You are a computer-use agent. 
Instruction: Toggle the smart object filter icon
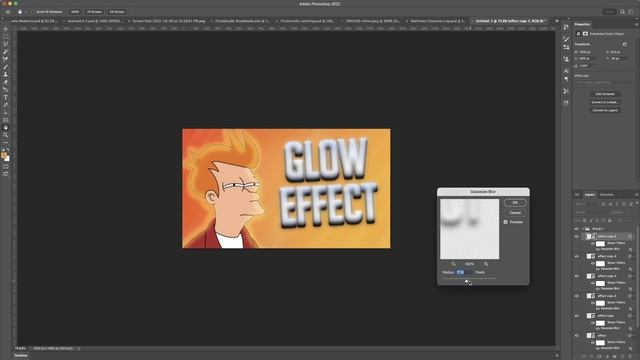point(631,204)
